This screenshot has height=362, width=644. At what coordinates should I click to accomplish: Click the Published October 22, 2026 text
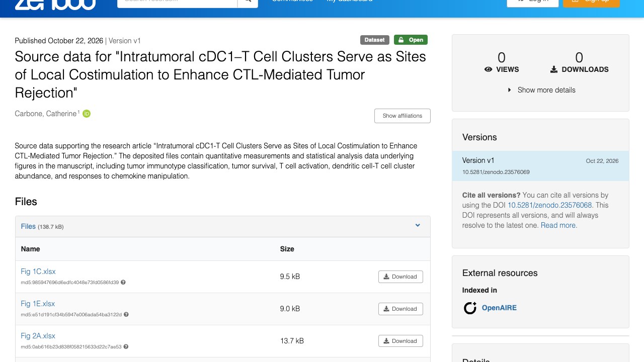click(x=59, y=41)
